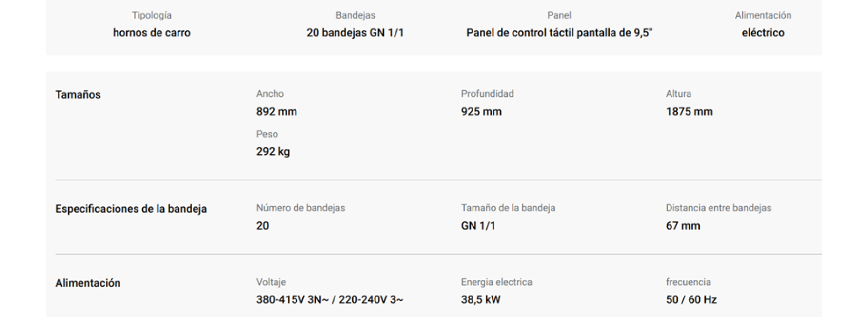Select the Altura value 1875 mm

click(689, 112)
